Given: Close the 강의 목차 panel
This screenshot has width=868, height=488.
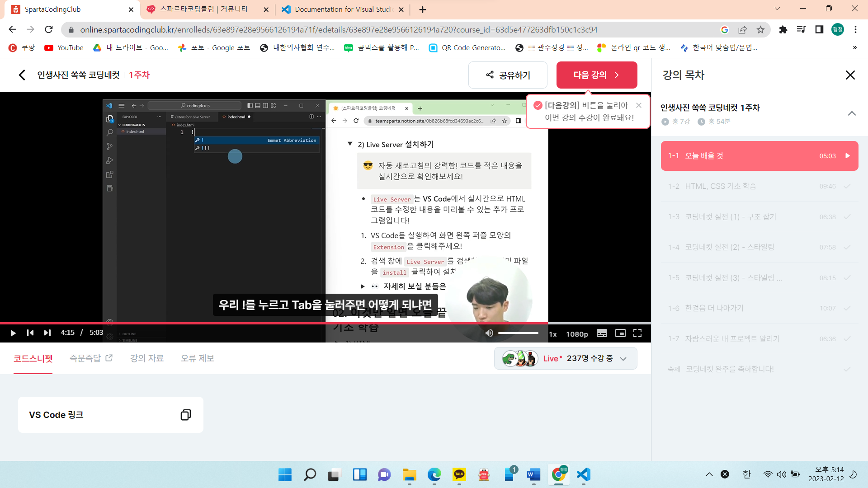Looking at the screenshot, I should (x=850, y=75).
